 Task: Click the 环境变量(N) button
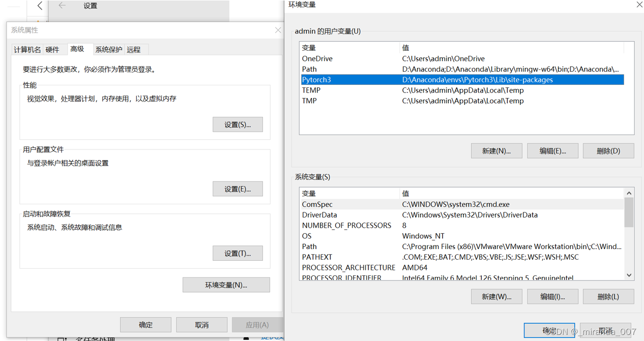pyautogui.click(x=226, y=285)
